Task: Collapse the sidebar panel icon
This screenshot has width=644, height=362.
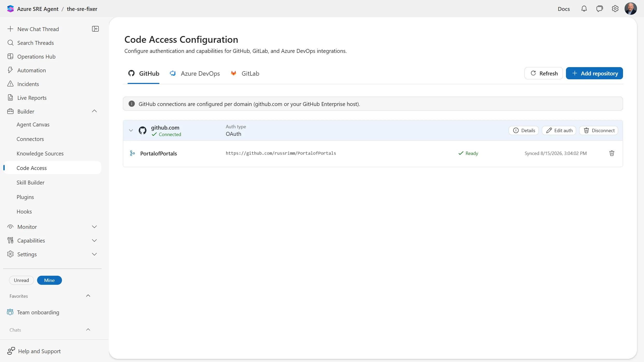Action: tap(95, 29)
